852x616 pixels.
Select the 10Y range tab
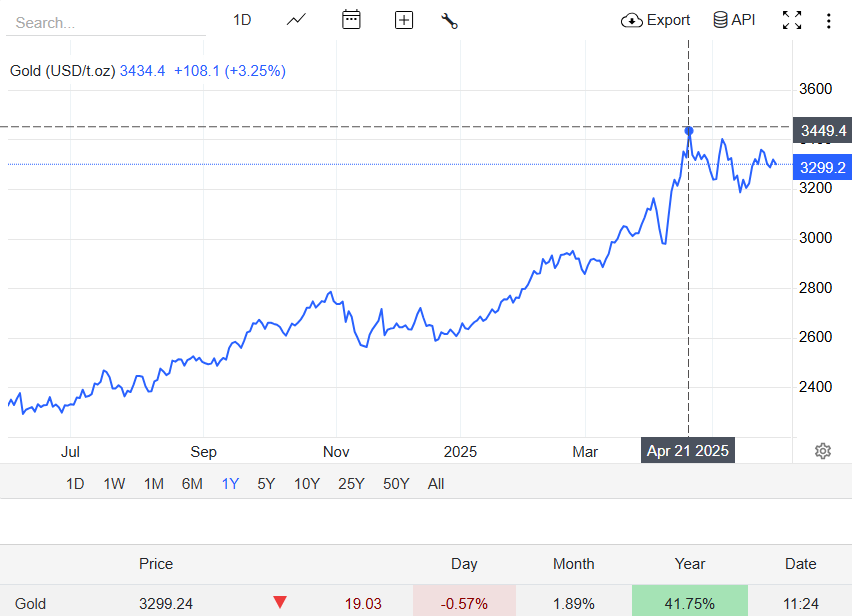tap(307, 483)
